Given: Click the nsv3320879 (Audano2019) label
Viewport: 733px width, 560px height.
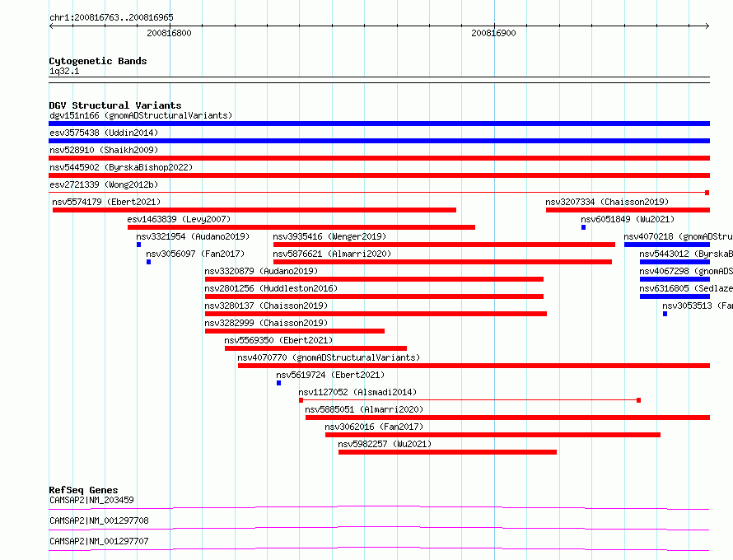Looking at the screenshot, I should (x=261, y=271).
